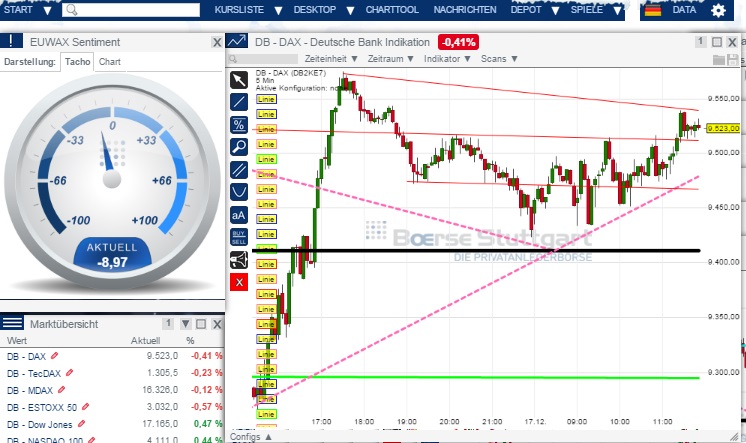Click the magnifier icon in top search box
Viewport: 746px width, 443px height.
pyautogui.click(x=72, y=10)
